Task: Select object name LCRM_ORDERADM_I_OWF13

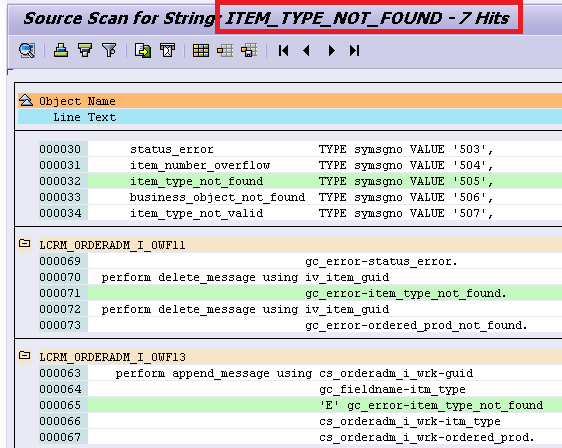Action: click(x=113, y=357)
